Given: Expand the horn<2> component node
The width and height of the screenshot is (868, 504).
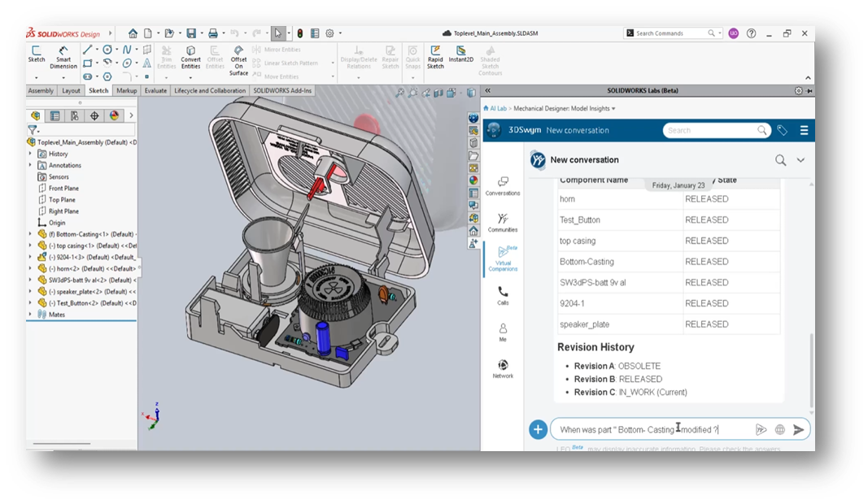Looking at the screenshot, I should pyautogui.click(x=30, y=268).
